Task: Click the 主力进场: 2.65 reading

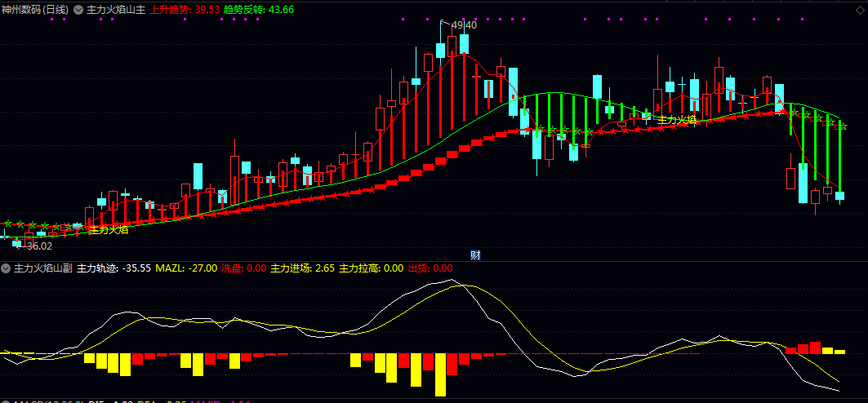Action: 302,268
